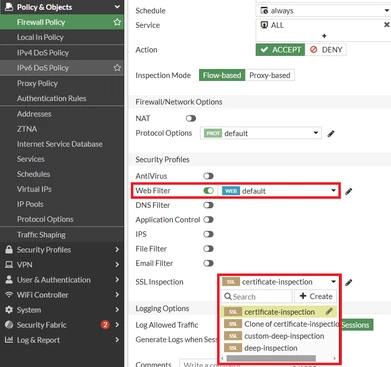The image size is (391, 367).
Task: Expand the WiFi Controller section
Action: [x=117, y=295]
